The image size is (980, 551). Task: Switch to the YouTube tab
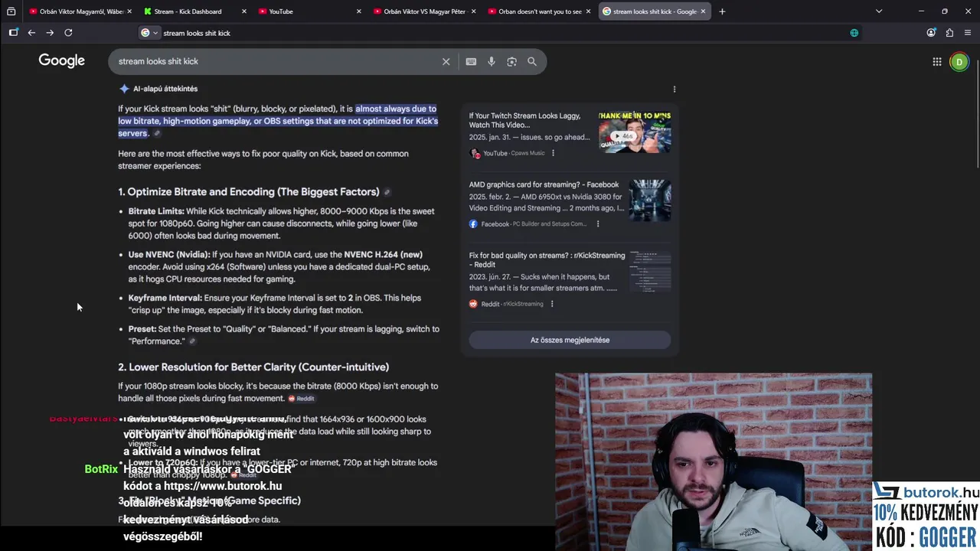coord(309,11)
